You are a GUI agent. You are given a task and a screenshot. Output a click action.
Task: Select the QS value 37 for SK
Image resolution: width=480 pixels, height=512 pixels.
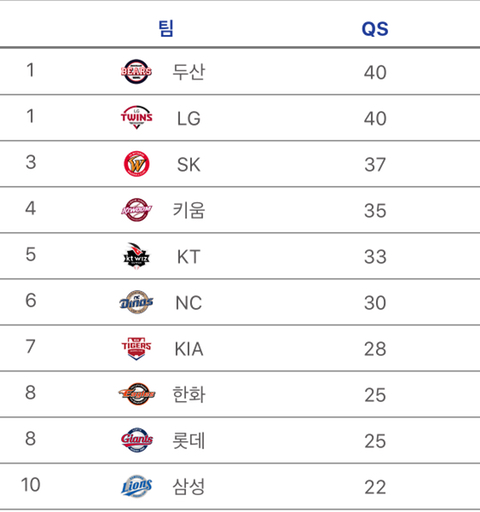point(375,165)
